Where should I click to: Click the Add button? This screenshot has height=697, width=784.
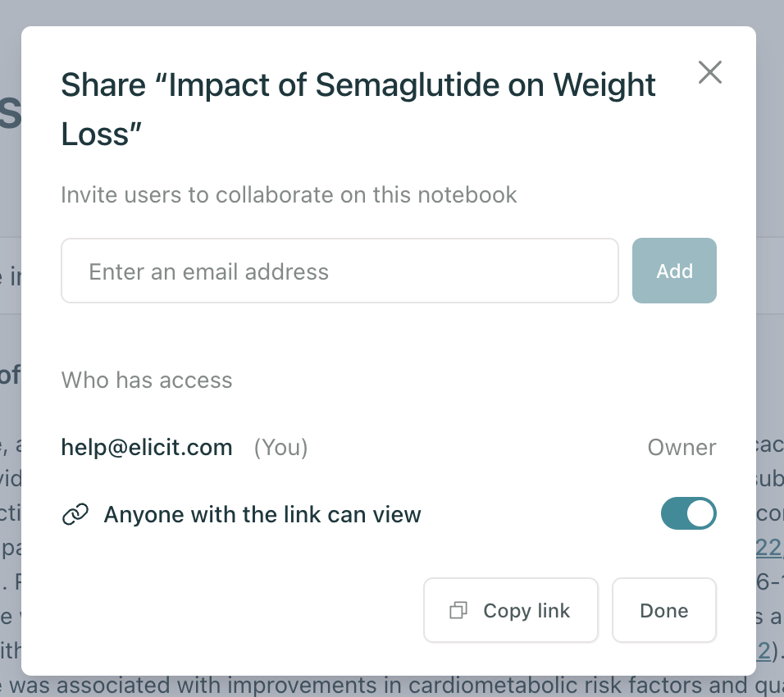coord(674,271)
